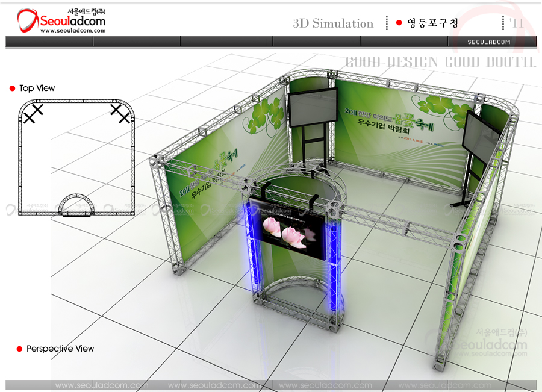The image size is (542, 392).
Task: Click the right X mark in floor plan
Action: coord(120,113)
